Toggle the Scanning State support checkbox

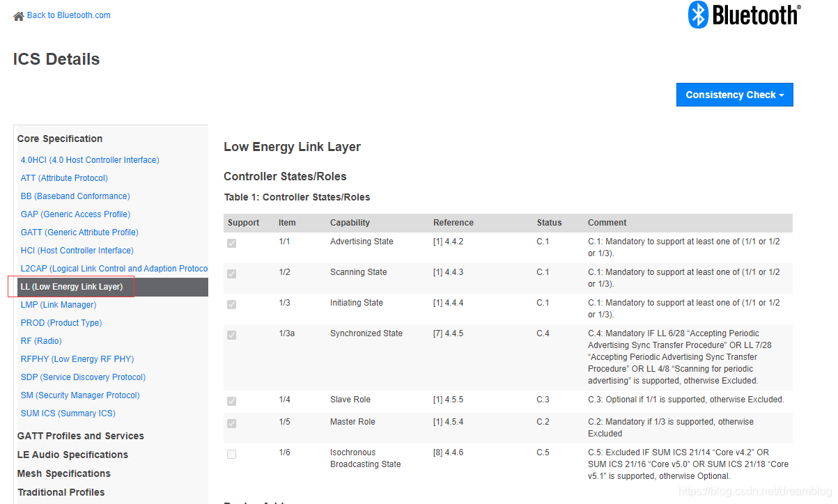(x=231, y=274)
